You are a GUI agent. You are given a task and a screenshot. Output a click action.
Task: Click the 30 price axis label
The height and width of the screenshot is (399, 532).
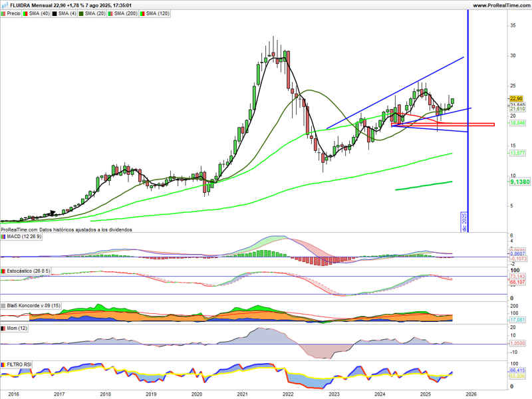pyautogui.click(x=513, y=56)
